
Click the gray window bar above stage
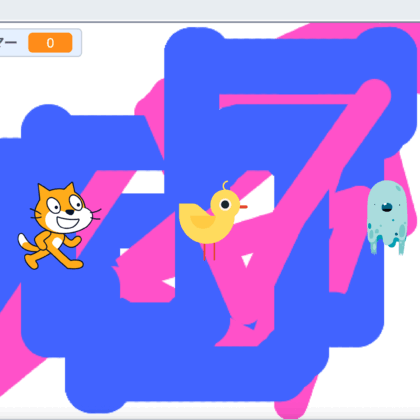210,10
